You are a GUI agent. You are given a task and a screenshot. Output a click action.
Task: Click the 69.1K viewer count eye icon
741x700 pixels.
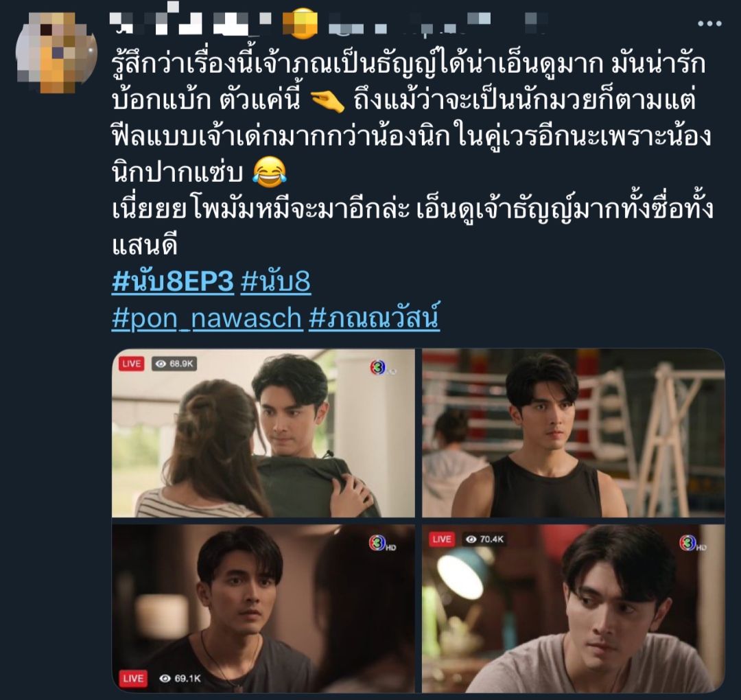click(x=165, y=678)
